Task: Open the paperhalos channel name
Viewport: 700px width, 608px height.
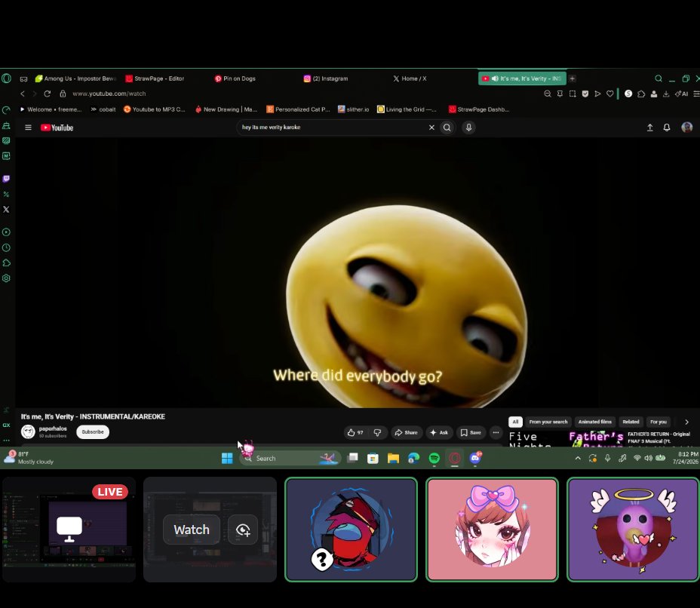Action: click(53, 429)
